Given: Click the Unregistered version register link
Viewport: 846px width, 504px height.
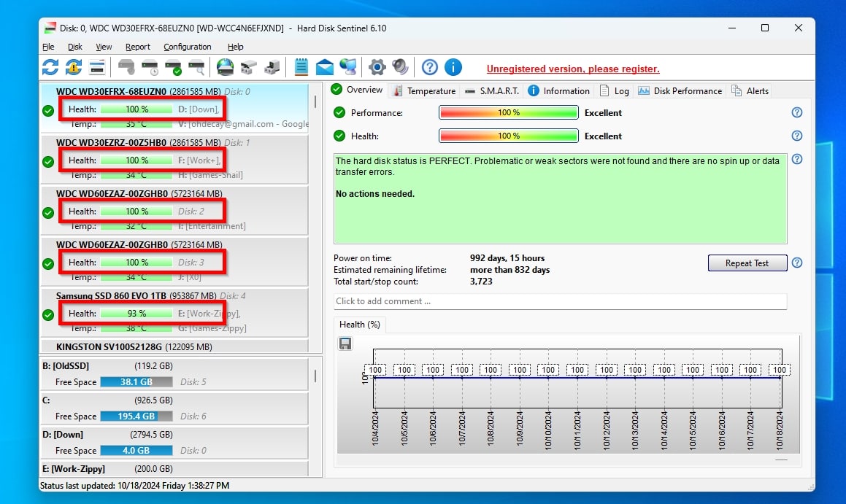Looking at the screenshot, I should click(x=573, y=69).
